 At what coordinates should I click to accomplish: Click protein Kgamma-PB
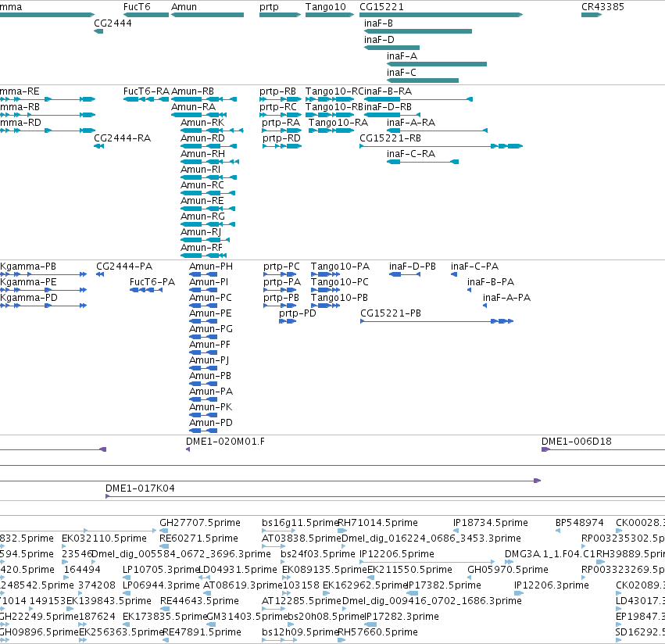click(x=43, y=274)
